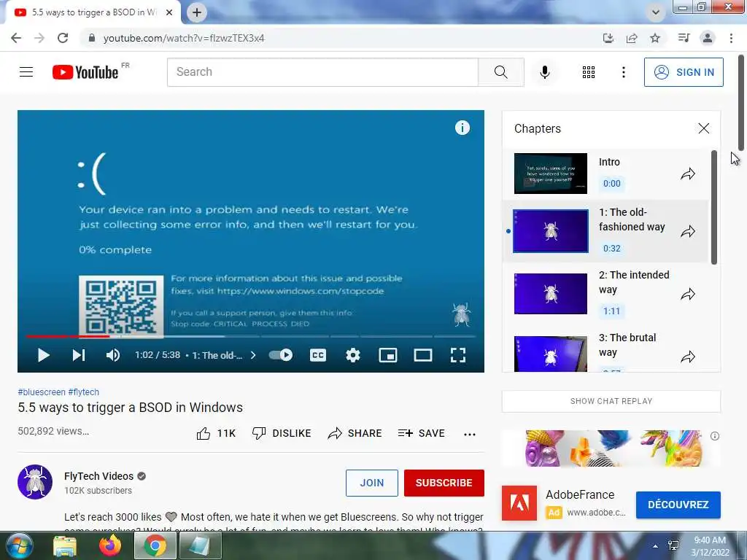Open Chrome three-dot menu
The height and width of the screenshot is (560, 747).
tap(731, 38)
